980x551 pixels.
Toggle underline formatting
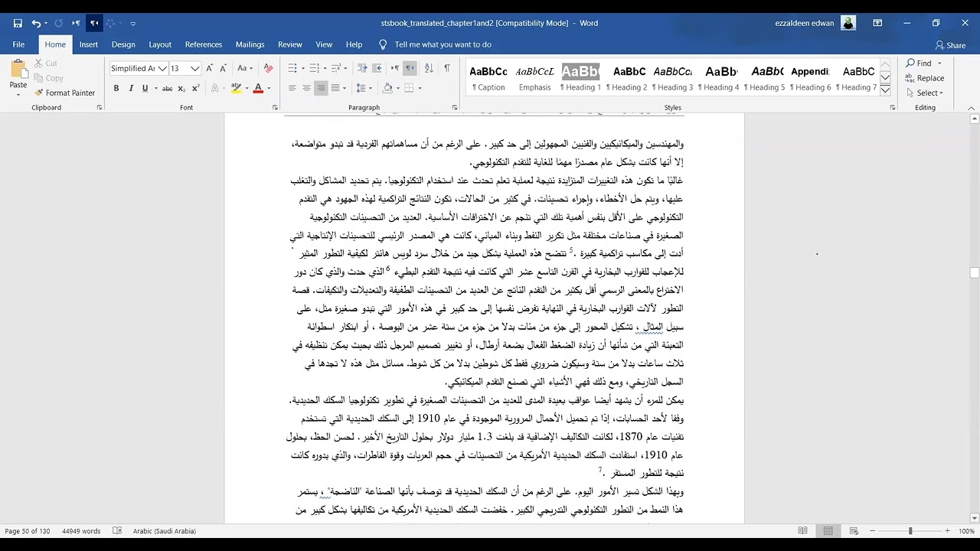(144, 88)
